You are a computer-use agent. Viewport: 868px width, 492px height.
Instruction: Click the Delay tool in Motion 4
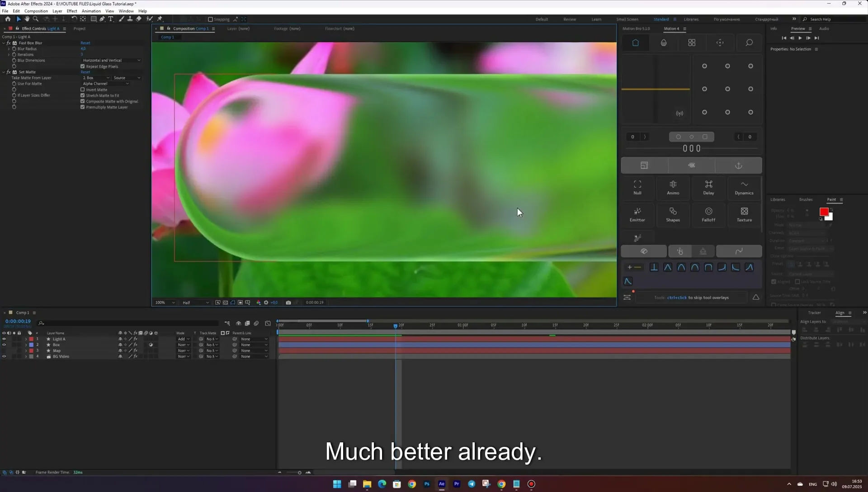click(x=708, y=187)
